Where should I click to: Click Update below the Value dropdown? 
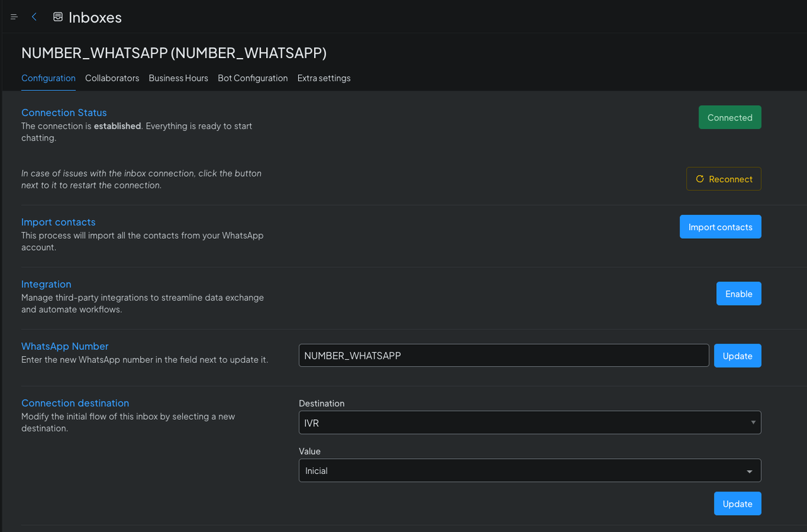tap(737, 504)
